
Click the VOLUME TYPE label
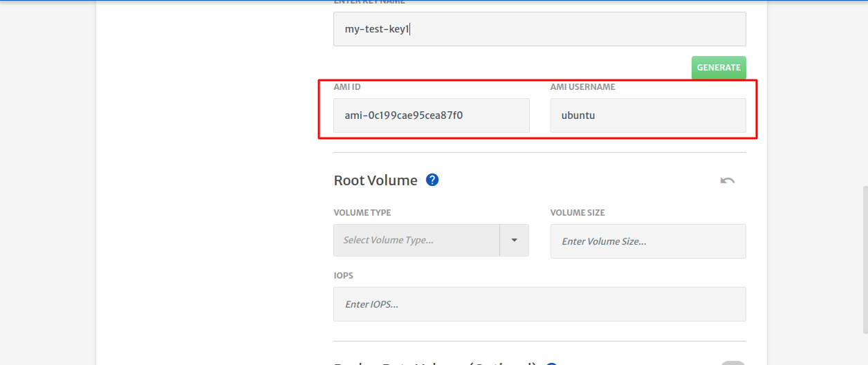[362, 213]
